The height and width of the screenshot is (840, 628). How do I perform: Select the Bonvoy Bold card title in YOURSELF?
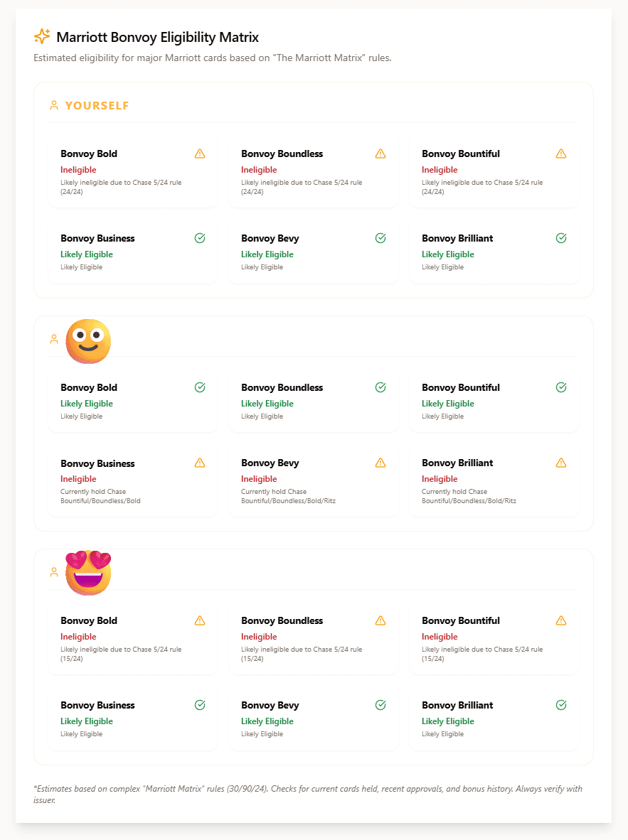pos(89,154)
